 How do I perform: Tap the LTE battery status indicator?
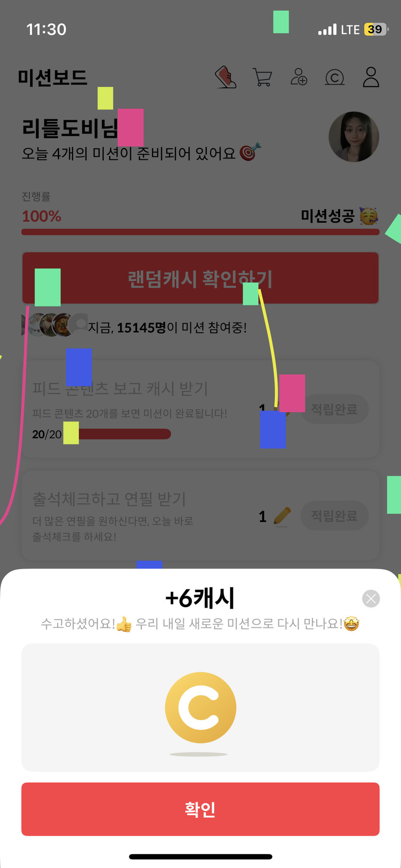click(x=353, y=29)
